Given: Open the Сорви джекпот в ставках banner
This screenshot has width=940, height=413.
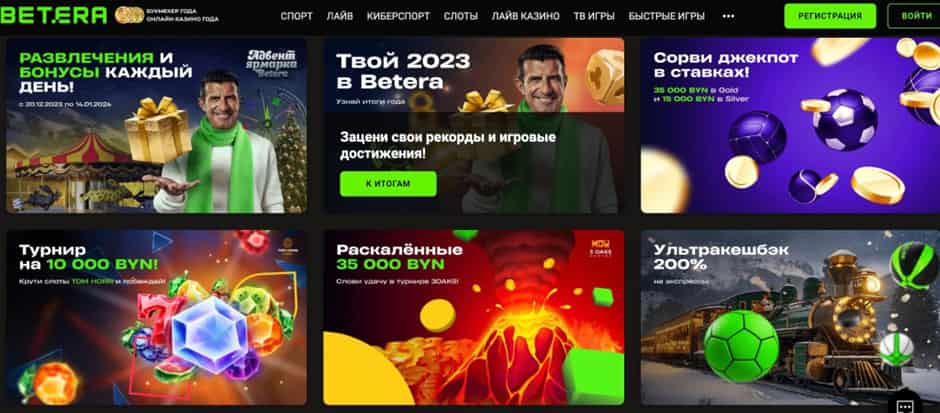Looking at the screenshot, I should (790, 126).
